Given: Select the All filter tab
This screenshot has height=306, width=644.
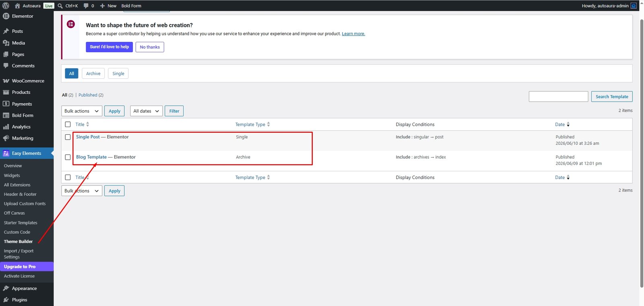Looking at the screenshot, I should [72, 74].
